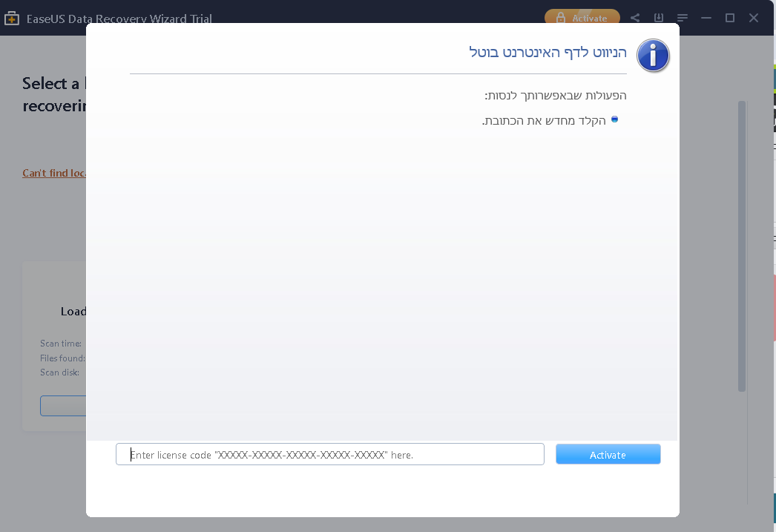
Task: Click the blue bullet next to the Hebrew suggestion
Action: (x=615, y=119)
